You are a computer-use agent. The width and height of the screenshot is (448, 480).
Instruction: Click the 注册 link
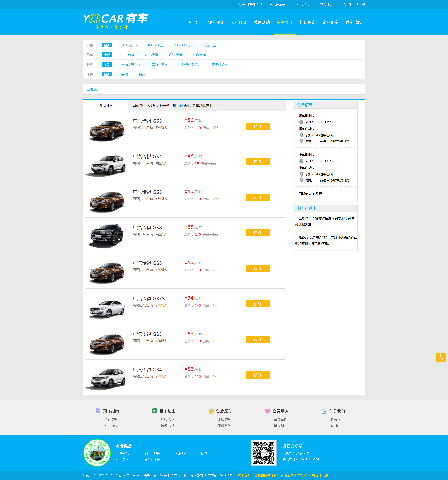[361, 4]
